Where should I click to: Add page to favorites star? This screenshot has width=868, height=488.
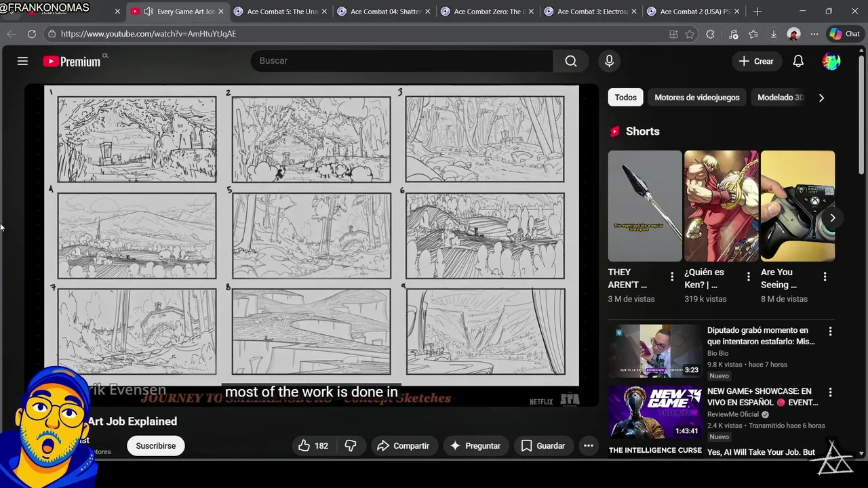(690, 34)
